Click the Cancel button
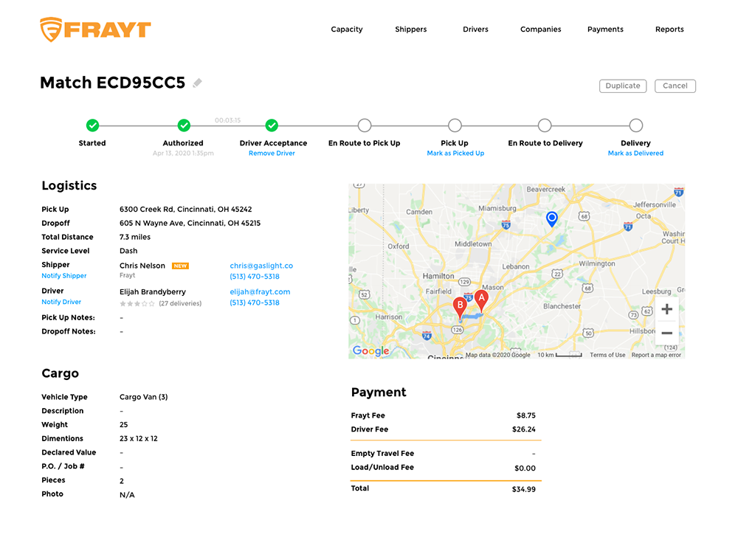This screenshot has width=738, height=560. (675, 86)
